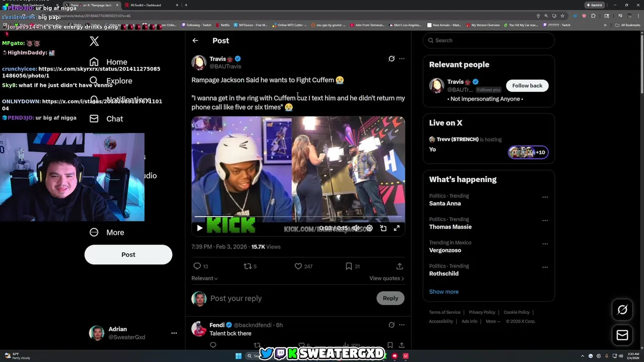Click the Reply button
The image size is (644, 362).
[390, 298]
